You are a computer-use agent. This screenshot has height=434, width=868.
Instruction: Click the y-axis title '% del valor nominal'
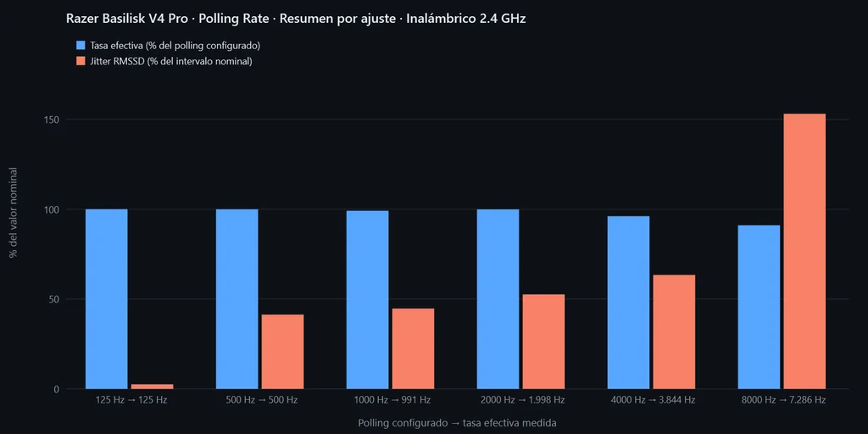point(14,213)
